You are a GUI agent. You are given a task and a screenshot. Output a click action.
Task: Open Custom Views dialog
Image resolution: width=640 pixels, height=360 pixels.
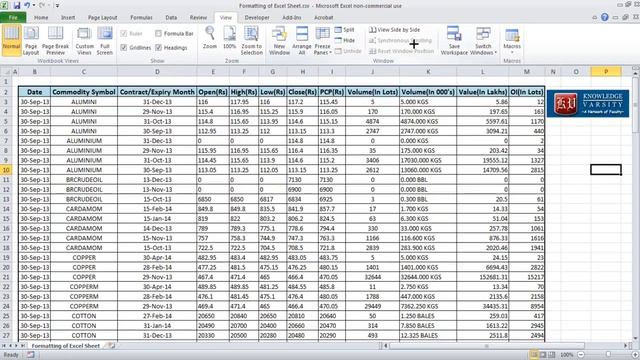click(x=84, y=40)
